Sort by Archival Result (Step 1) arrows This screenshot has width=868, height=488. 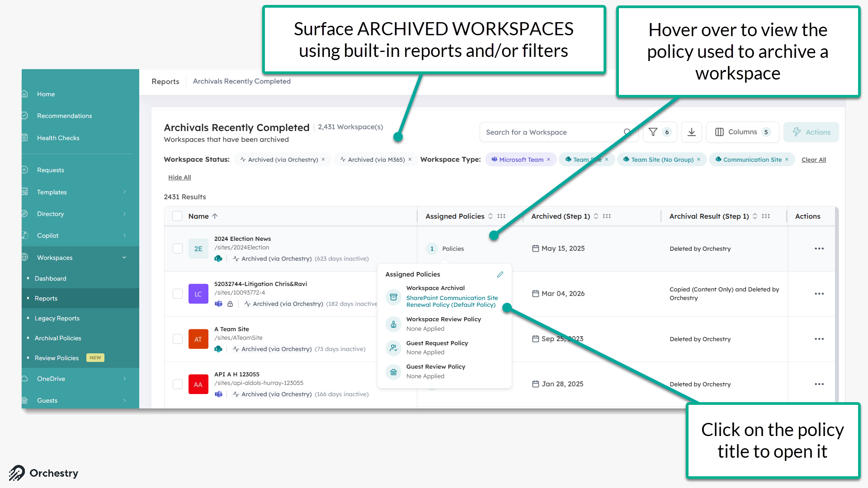755,216
